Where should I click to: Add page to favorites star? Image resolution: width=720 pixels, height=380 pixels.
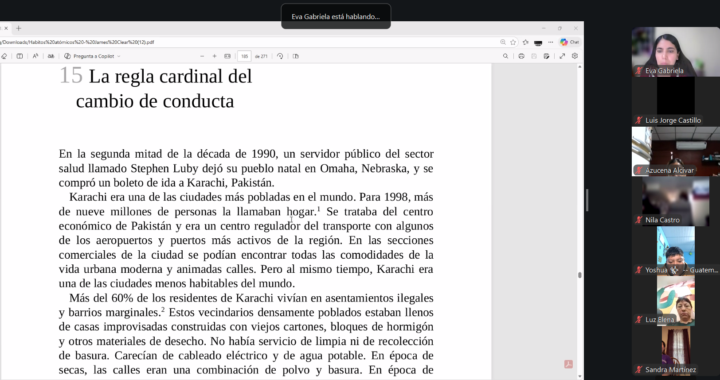coord(513,42)
